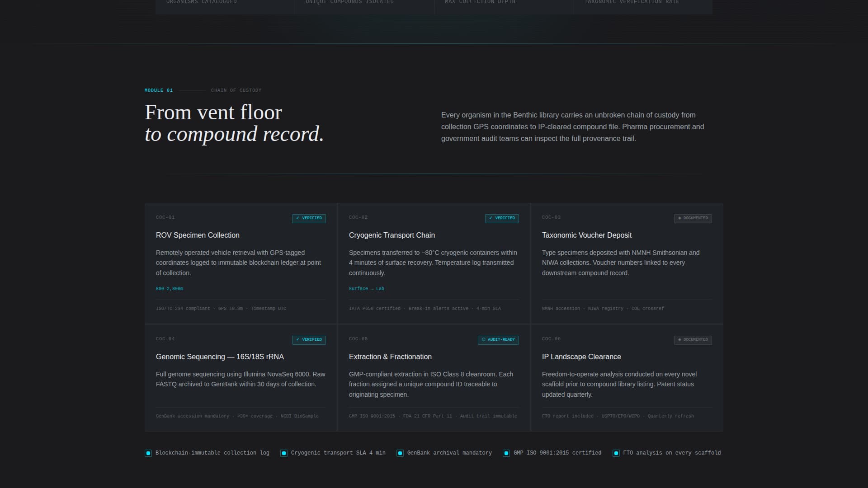The image size is (868, 488).
Task: Click the arrow icon in the Surface → Lab indicator
Action: pyautogui.click(x=372, y=289)
